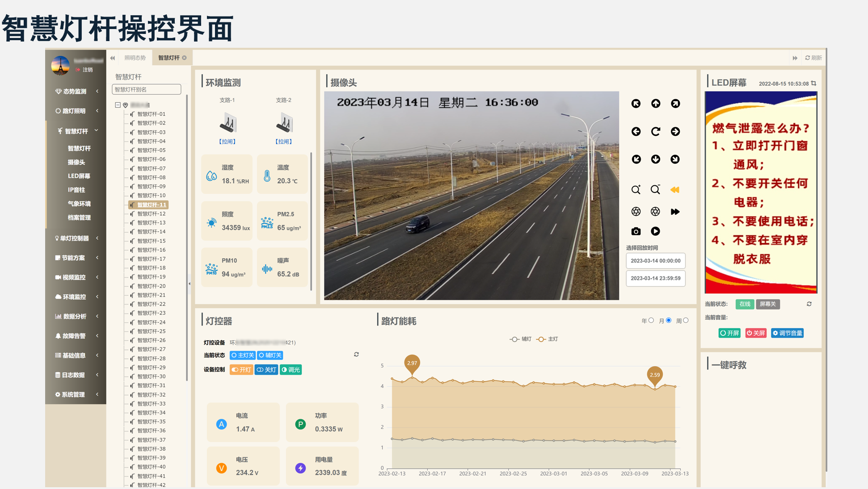
Task: Pan camera down with arrow icon
Action: click(656, 159)
